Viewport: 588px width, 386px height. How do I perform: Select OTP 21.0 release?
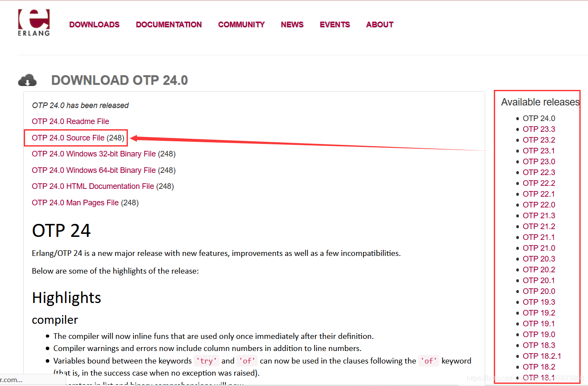tap(539, 248)
